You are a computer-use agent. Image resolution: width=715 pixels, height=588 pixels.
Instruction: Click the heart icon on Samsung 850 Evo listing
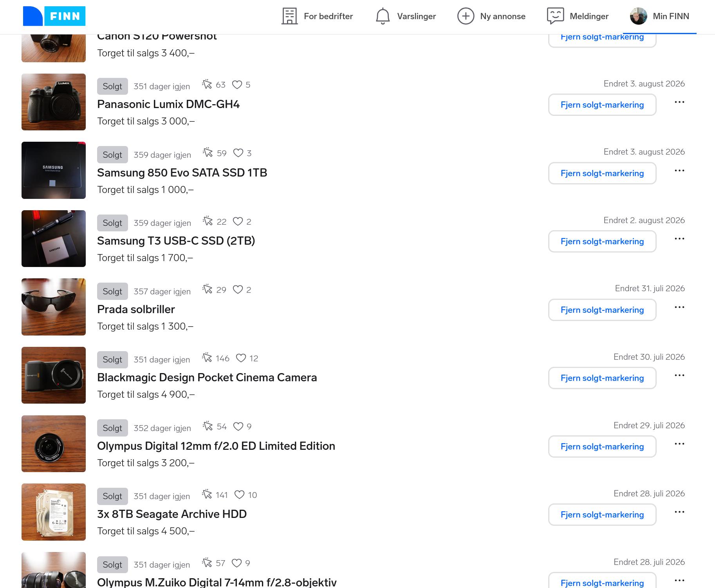238,153
